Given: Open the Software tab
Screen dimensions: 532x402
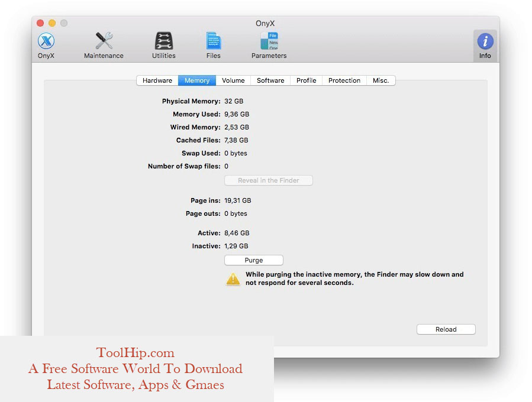Looking at the screenshot, I should click(270, 80).
